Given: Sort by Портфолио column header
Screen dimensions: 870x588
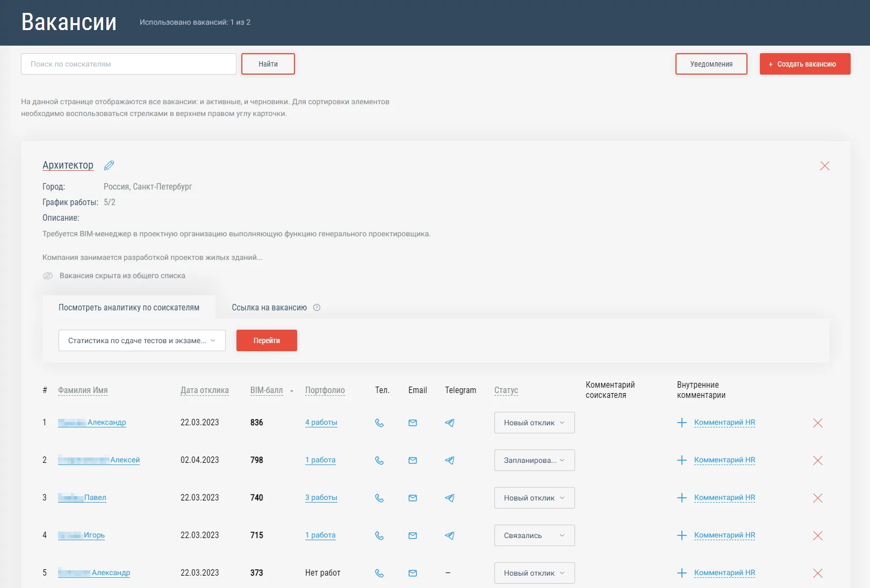Looking at the screenshot, I should pos(325,390).
